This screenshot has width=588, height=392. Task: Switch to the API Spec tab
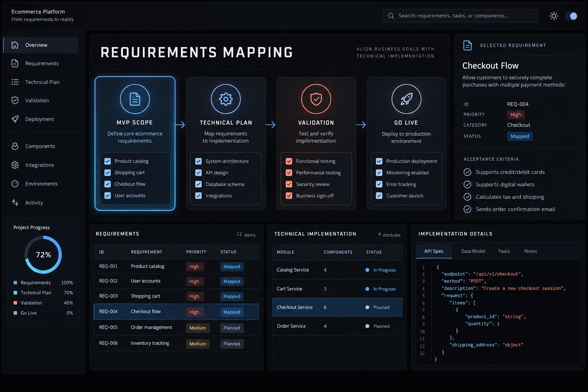pos(434,251)
